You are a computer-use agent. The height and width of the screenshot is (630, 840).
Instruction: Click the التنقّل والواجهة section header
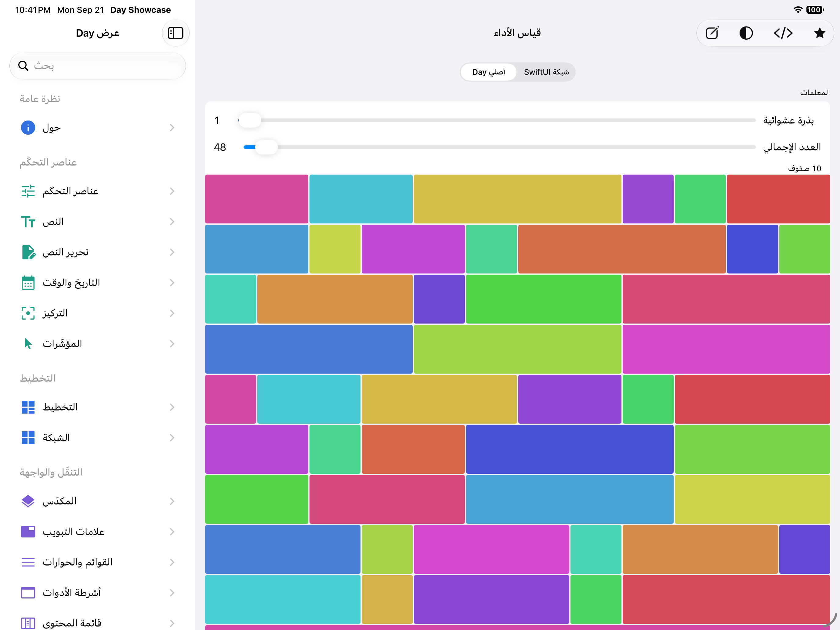click(51, 472)
